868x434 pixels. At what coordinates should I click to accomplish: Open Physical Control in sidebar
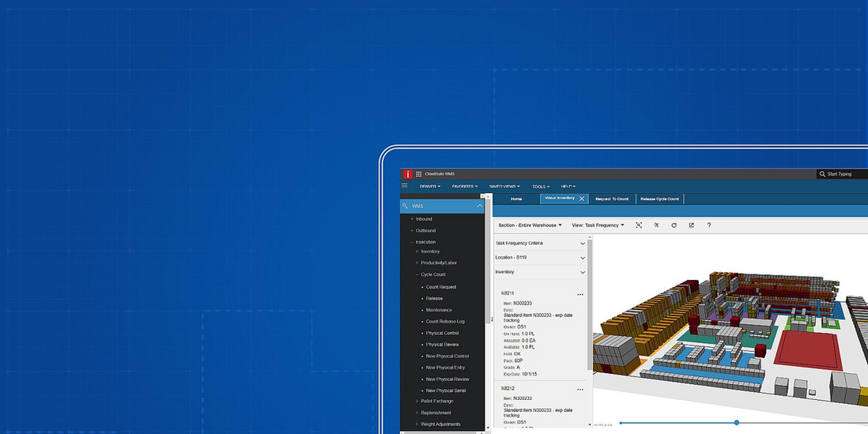443,334
